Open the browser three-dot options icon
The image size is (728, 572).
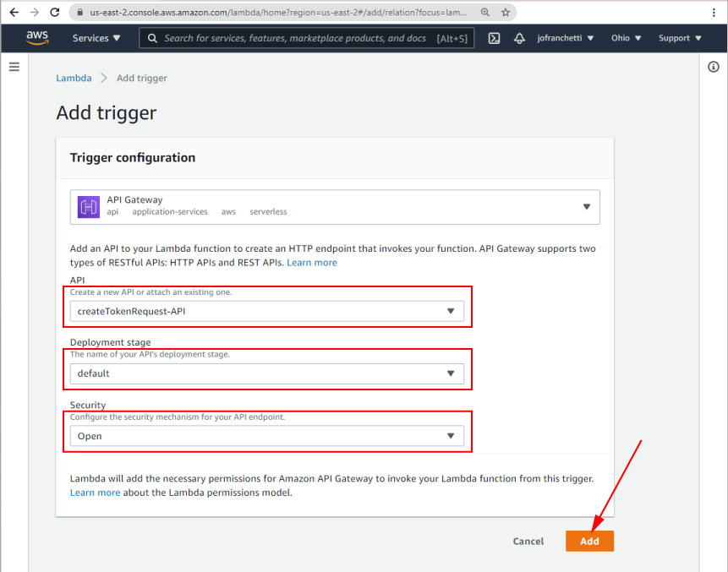pyautogui.click(x=714, y=13)
